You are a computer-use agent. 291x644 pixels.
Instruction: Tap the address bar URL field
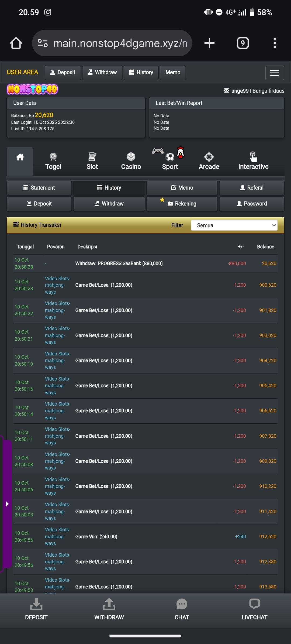coord(120,43)
